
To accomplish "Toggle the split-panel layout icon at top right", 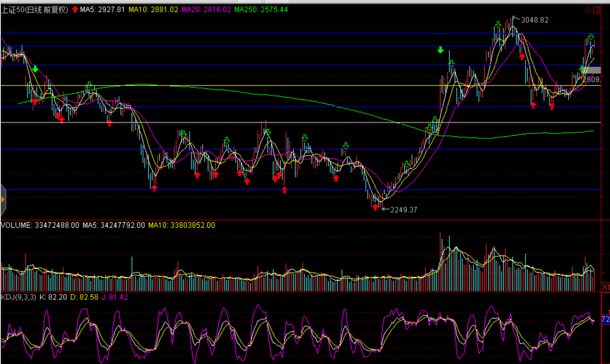I will coord(596,10).
